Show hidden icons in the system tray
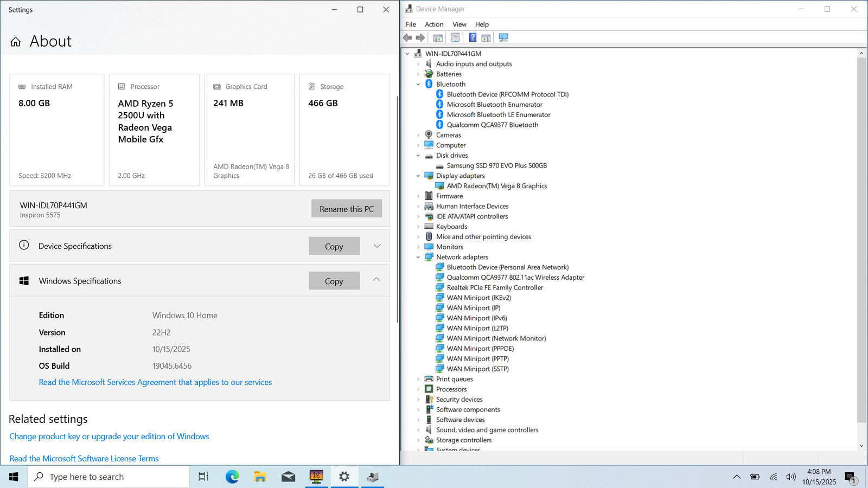Screen dimensions: 868x488 pyautogui.click(x=737, y=477)
